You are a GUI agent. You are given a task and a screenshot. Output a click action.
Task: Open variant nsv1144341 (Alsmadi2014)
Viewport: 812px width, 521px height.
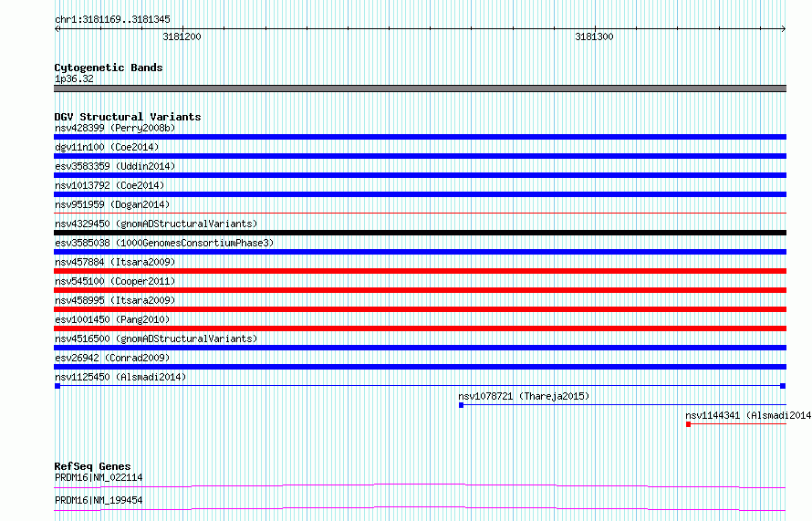[x=748, y=415]
